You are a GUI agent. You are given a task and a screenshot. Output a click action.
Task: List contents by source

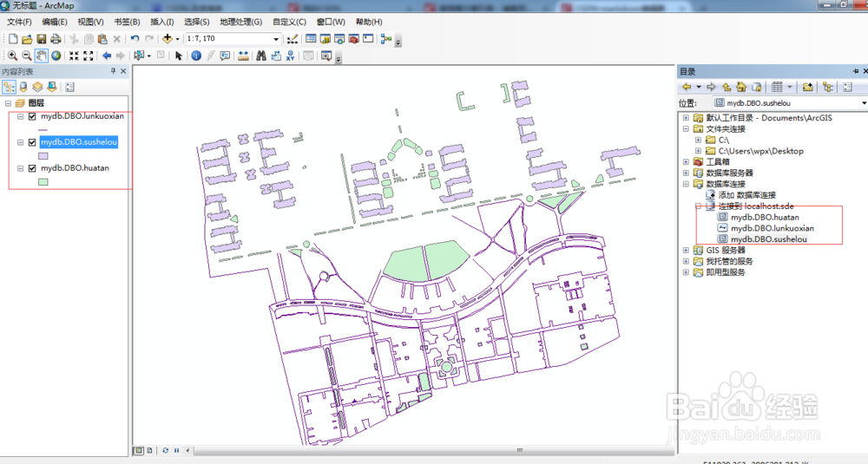(x=23, y=87)
